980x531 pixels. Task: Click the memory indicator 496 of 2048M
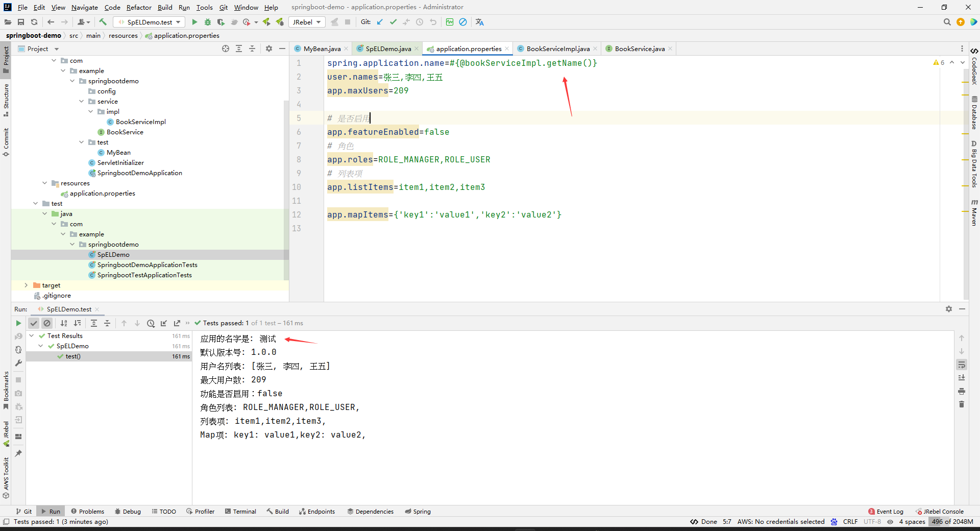(x=952, y=521)
